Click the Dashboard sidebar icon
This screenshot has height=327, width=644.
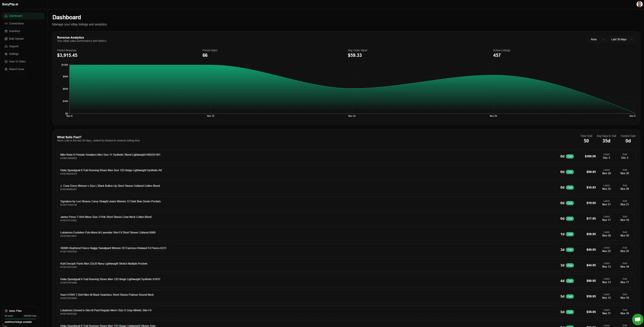pyautogui.click(x=6, y=16)
